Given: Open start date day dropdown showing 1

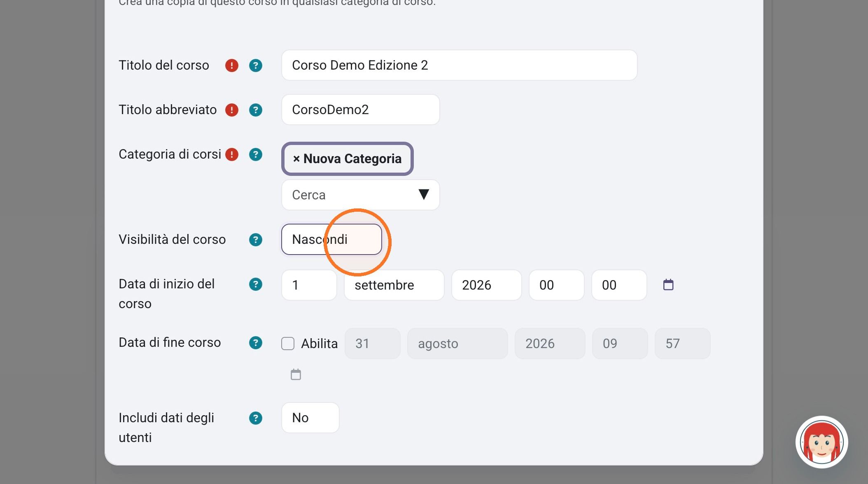Looking at the screenshot, I should coord(309,285).
